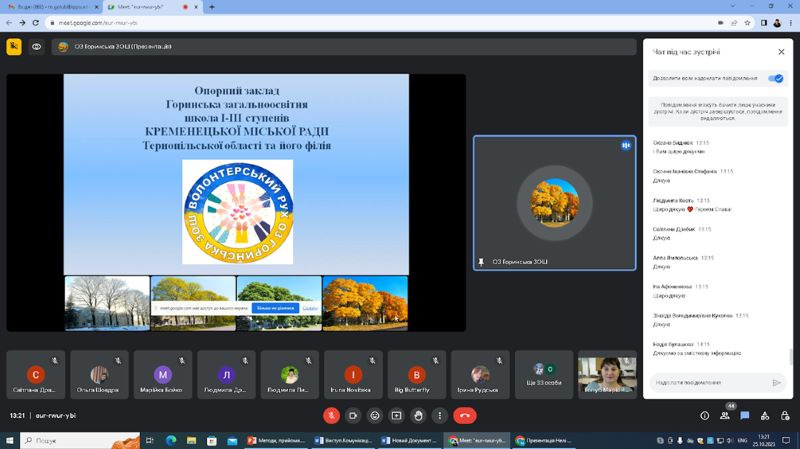The image size is (800, 449).
Task: Select the Iryna Novitska participant tile
Action: pyautogui.click(x=353, y=375)
